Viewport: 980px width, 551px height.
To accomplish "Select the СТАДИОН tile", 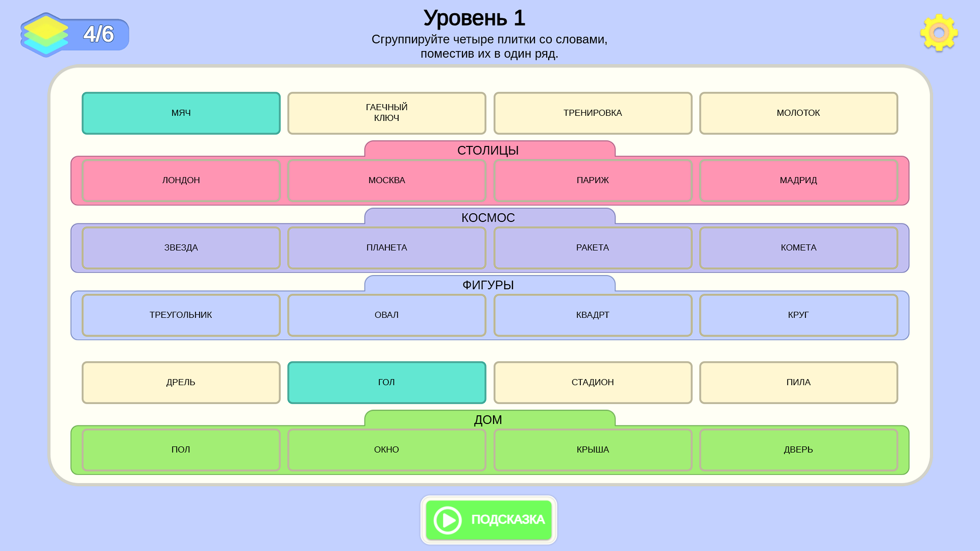I will point(593,382).
